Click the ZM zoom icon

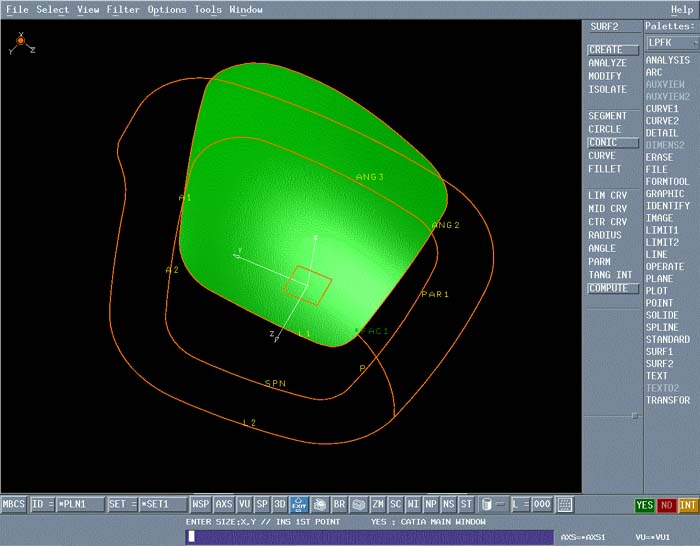click(x=378, y=505)
